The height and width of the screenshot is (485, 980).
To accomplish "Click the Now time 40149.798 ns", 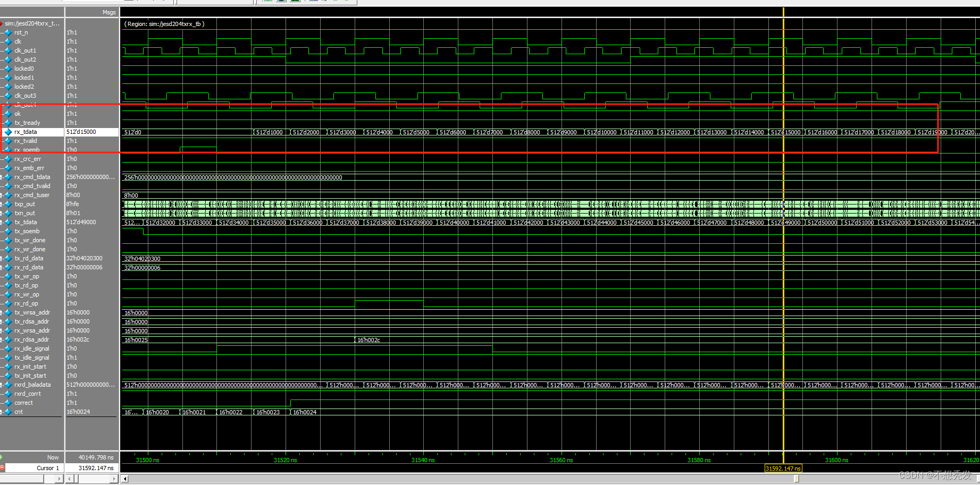I will point(96,457).
